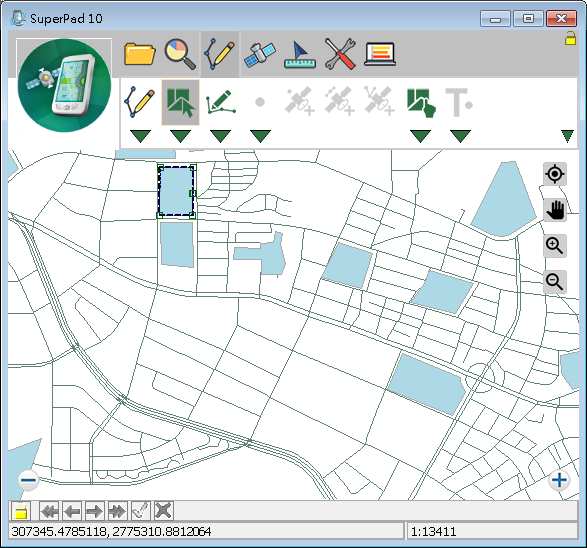Image resolution: width=587 pixels, height=548 pixels.
Task: Toggle the pan hand tool on map
Action: [x=555, y=210]
